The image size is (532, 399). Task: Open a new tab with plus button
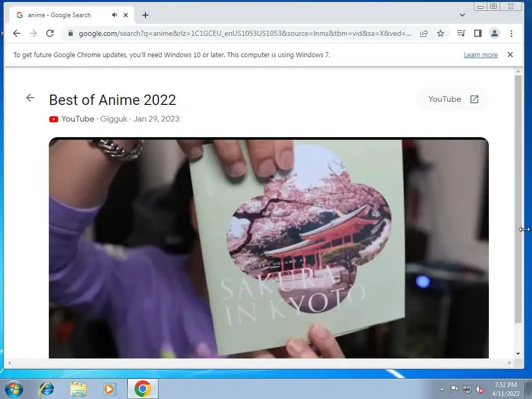tap(145, 15)
